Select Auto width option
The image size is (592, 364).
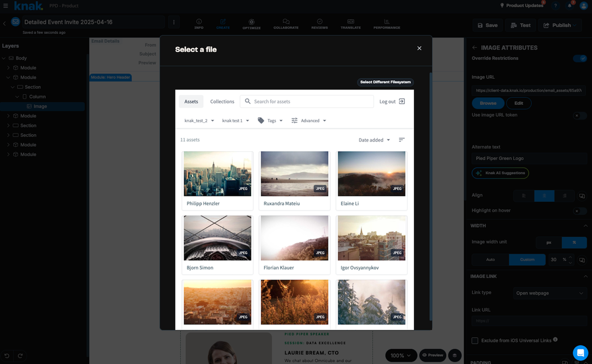pyautogui.click(x=490, y=260)
